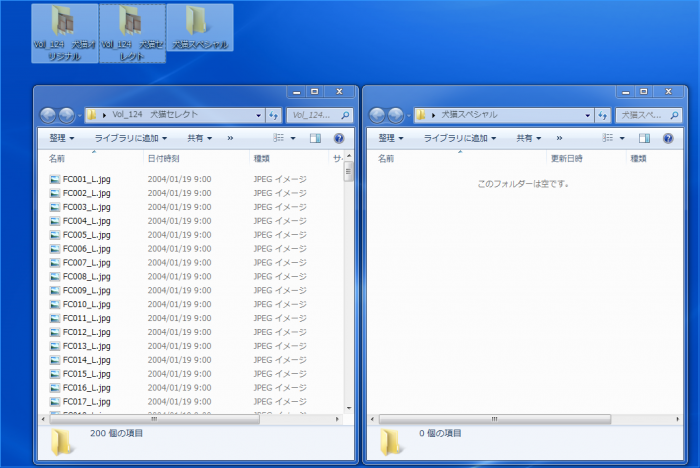Viewport: 700px width, 468px height.
Task: Open address history dropdown in 犬猫スペシャル window
Action: pyautogui.click(x=588, y=116)
